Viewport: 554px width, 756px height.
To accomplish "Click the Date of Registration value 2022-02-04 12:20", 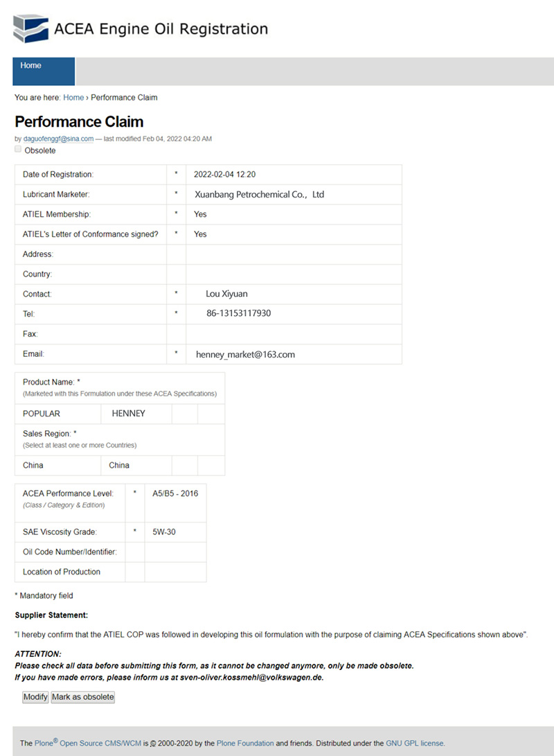I will 220,175.
